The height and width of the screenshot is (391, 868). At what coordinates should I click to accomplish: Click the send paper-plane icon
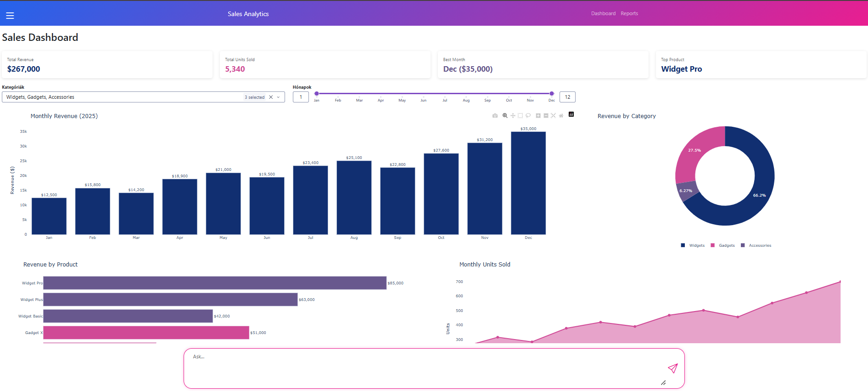(672, 368)
